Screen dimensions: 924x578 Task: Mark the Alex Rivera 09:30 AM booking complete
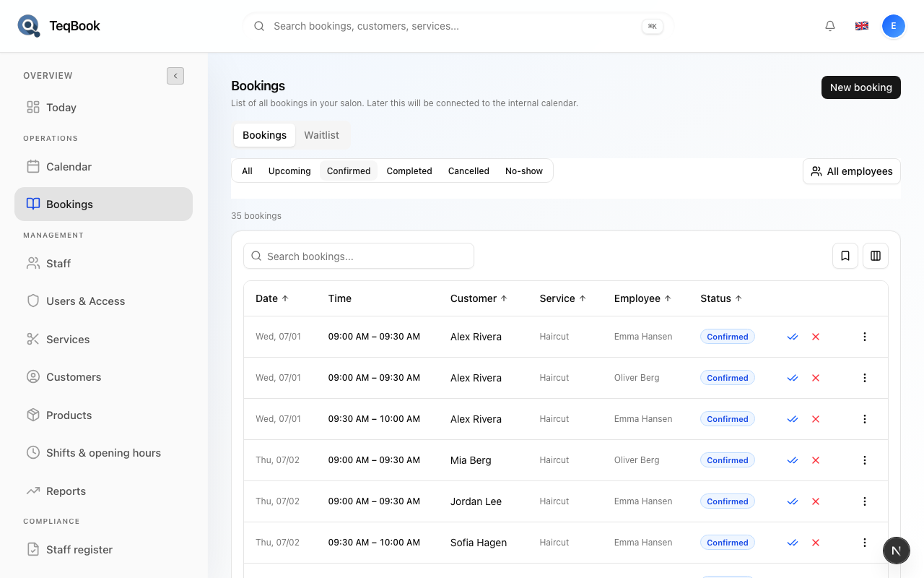(793, 419)
